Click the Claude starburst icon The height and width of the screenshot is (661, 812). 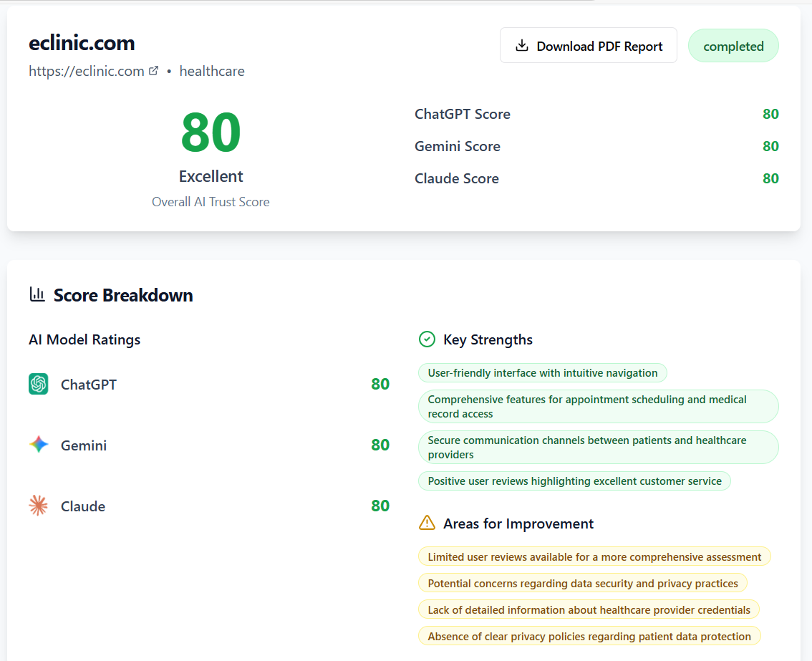click(x=39, y=506)
